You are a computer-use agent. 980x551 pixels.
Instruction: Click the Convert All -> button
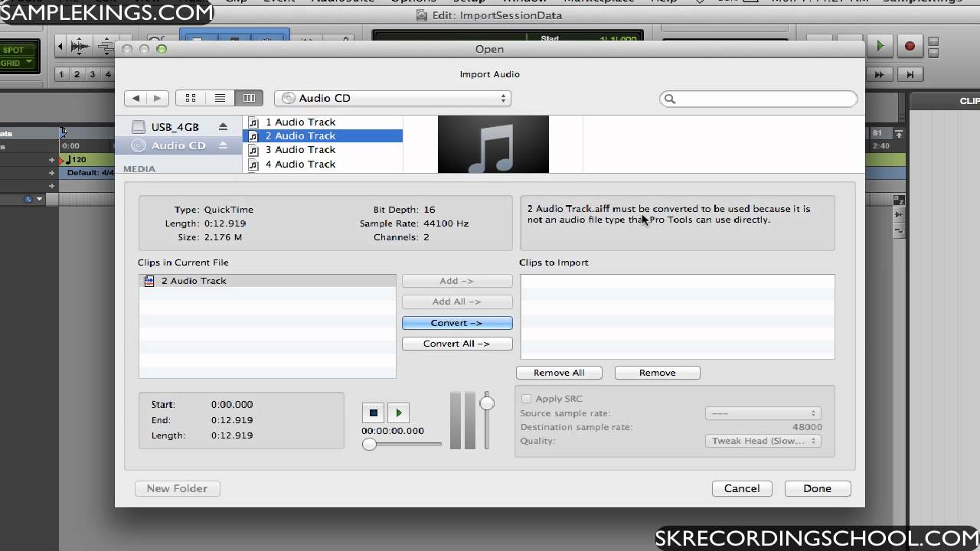[457, 344]
